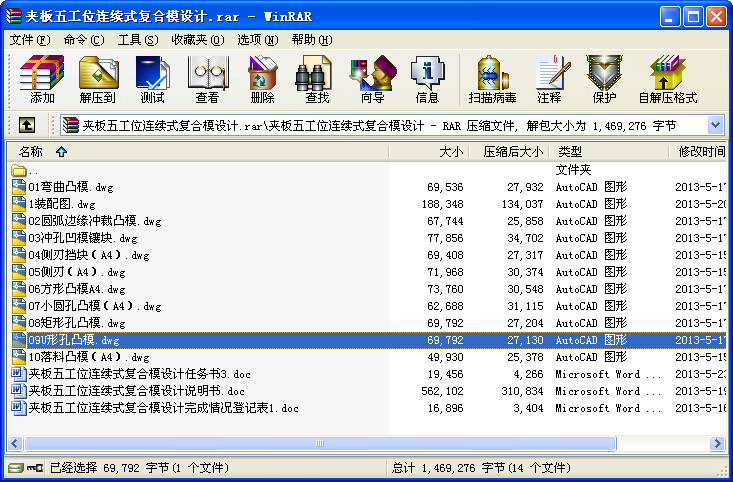Click the 查找 (Find) binoculars icon

pyautogui.click(x=313, y=72)
